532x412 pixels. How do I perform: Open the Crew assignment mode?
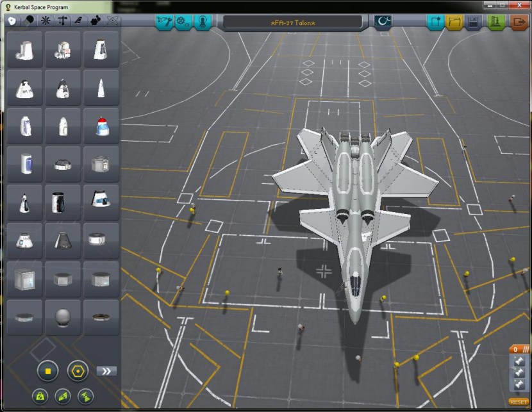203,22
